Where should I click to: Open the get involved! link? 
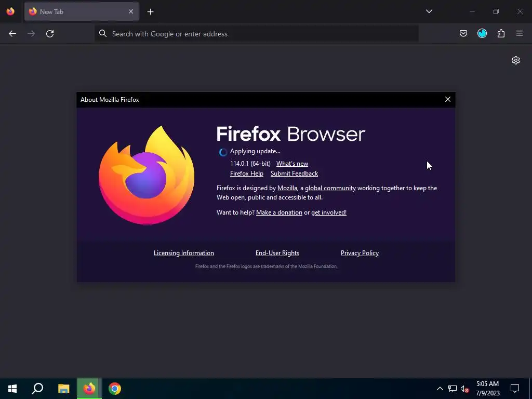(x=329, y=212)
